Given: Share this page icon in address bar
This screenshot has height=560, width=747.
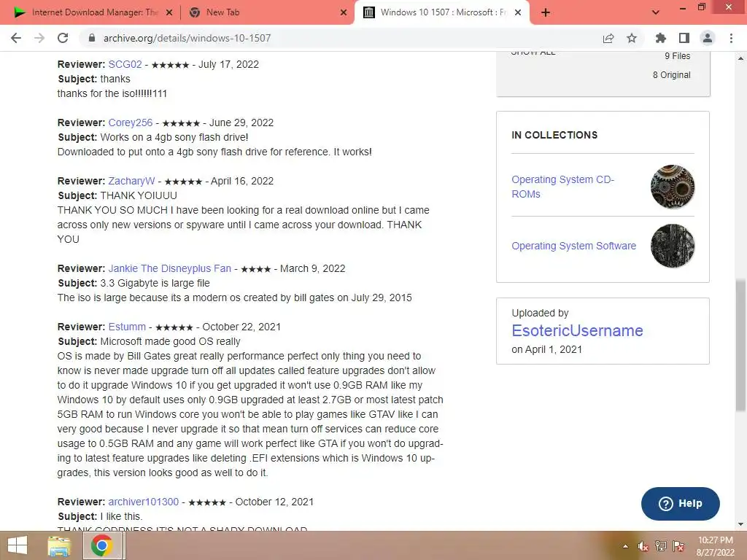Looking at the screenshot, I should 608,38.
